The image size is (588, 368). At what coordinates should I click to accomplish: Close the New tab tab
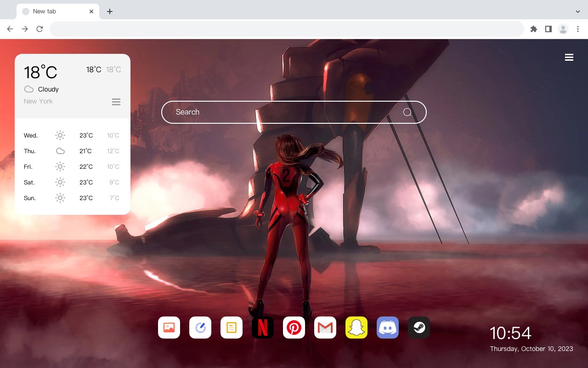(x=91, y=11)
